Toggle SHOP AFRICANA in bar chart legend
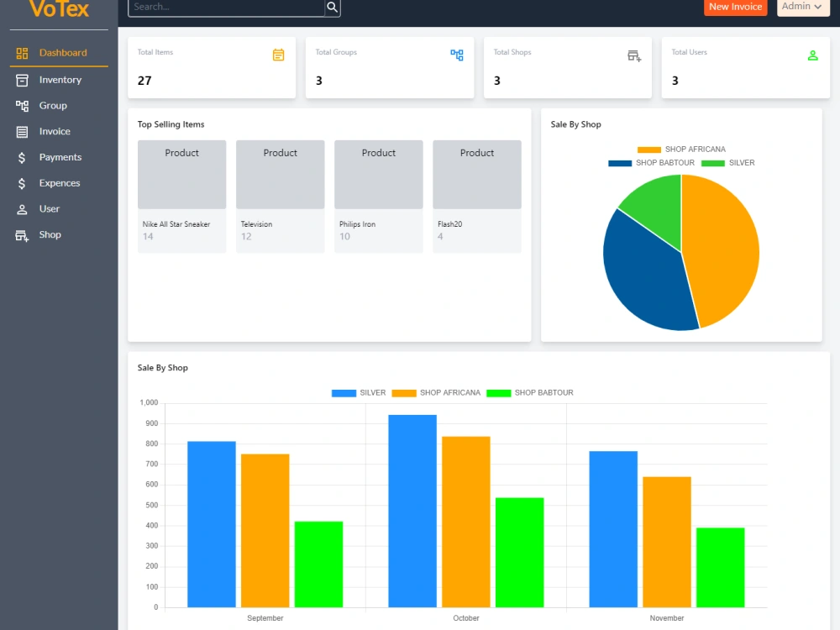Screen dimensions: 840x630 (x=436, y=392)
